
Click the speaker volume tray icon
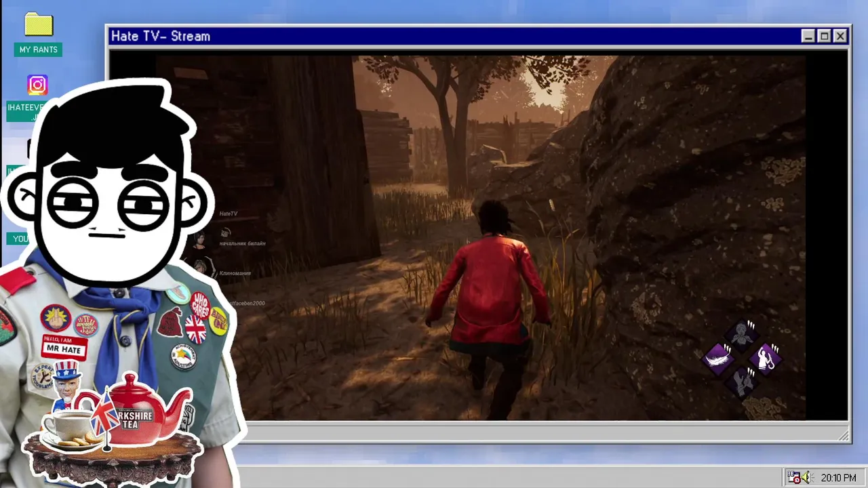point(807,478)
